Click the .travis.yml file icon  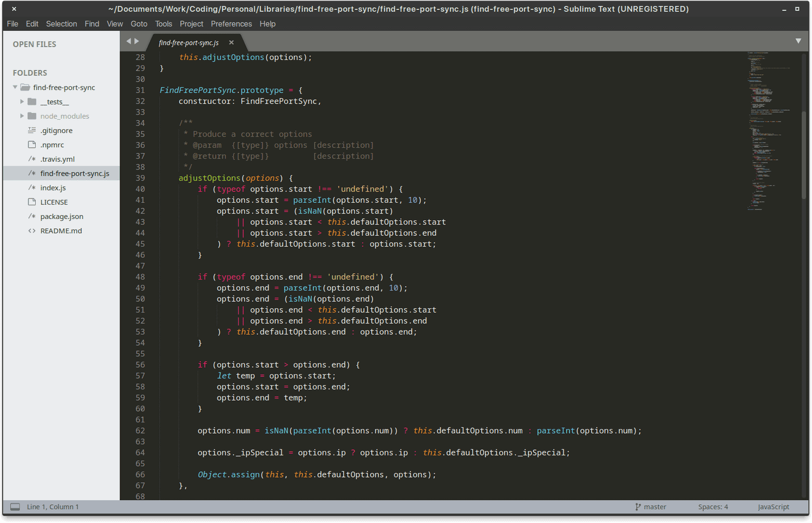click(x=31, y=158)
